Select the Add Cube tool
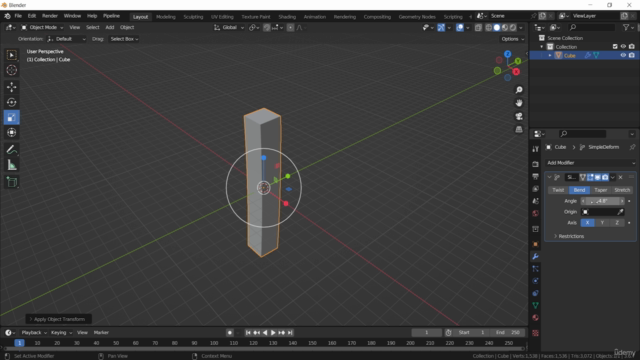This screenshot has height=360, width=640. point(11,182)
